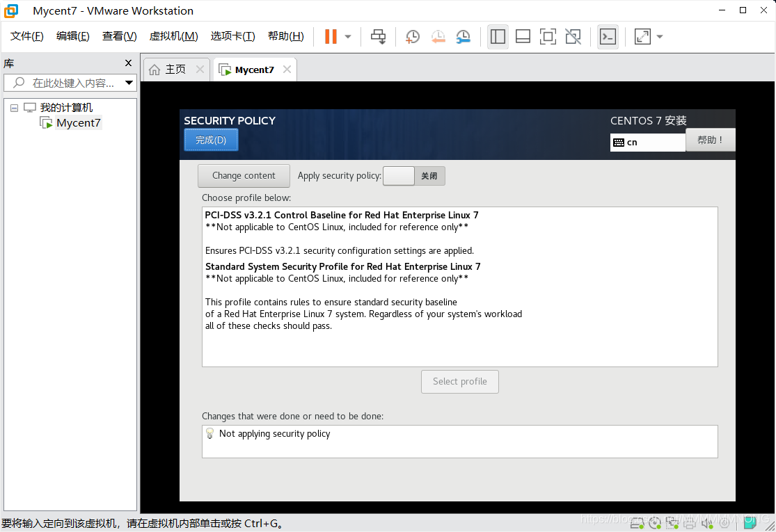Close the 主页 tab

point(200,70)
